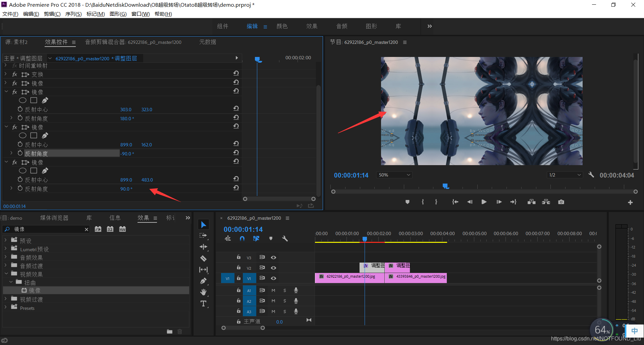Open the 1/2 playback resolution dropdown
Viewport: 644px width, 345px height.
[565, 175]
